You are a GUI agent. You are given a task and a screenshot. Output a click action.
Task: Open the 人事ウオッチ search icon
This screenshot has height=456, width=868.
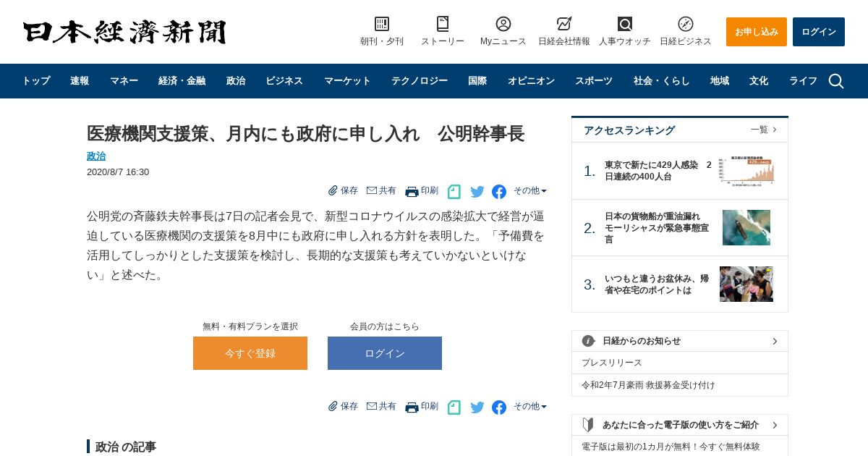[x=625, y=24]
